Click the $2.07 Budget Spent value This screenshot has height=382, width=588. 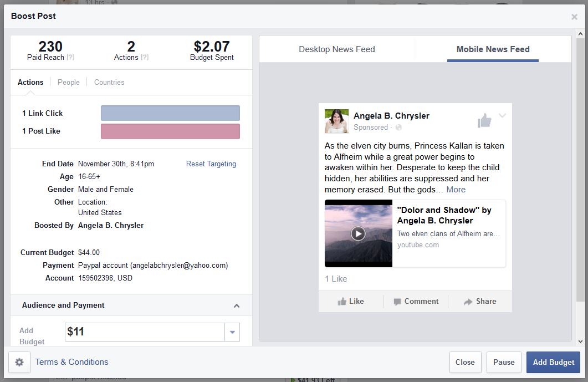click(212, 47)
